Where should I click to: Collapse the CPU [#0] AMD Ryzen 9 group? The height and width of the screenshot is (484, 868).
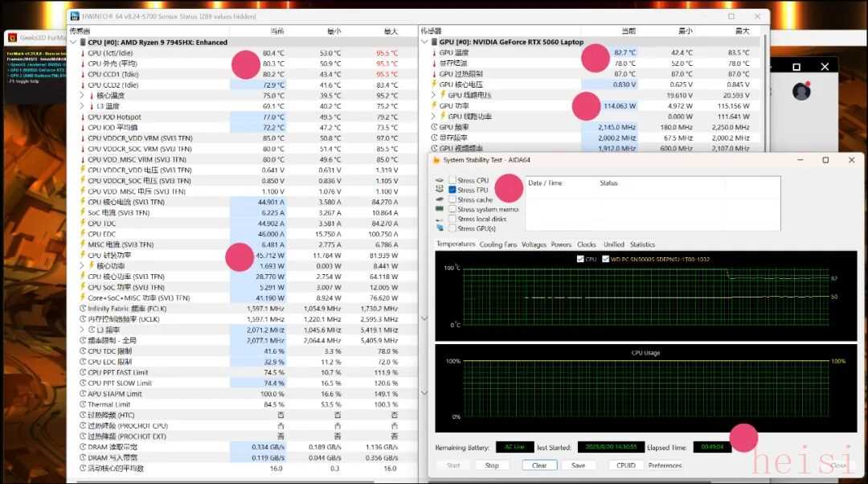pos(73,42)
